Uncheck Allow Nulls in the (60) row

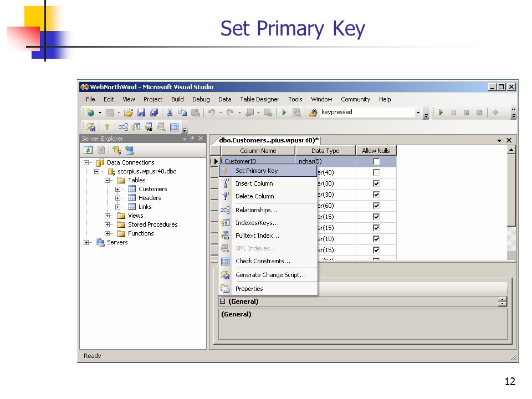click(x=376, y=206)
